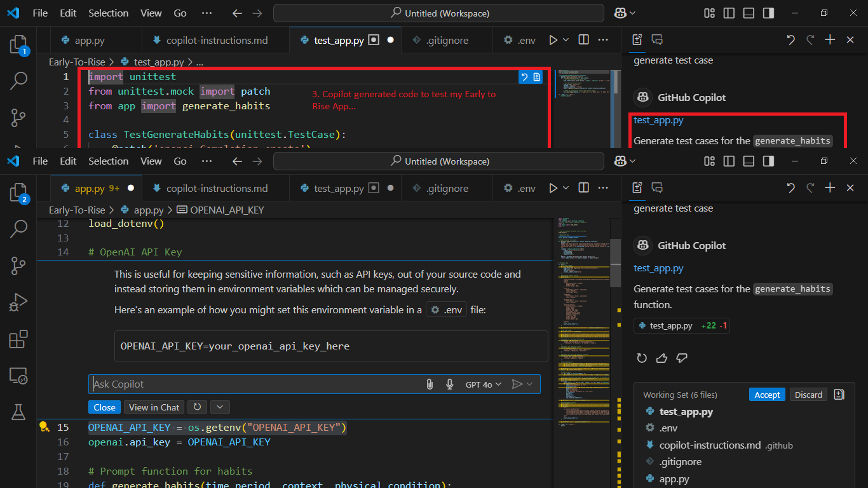
Task: Open Selection menu in app.py editor window
Action: click(x=108, y=161)
